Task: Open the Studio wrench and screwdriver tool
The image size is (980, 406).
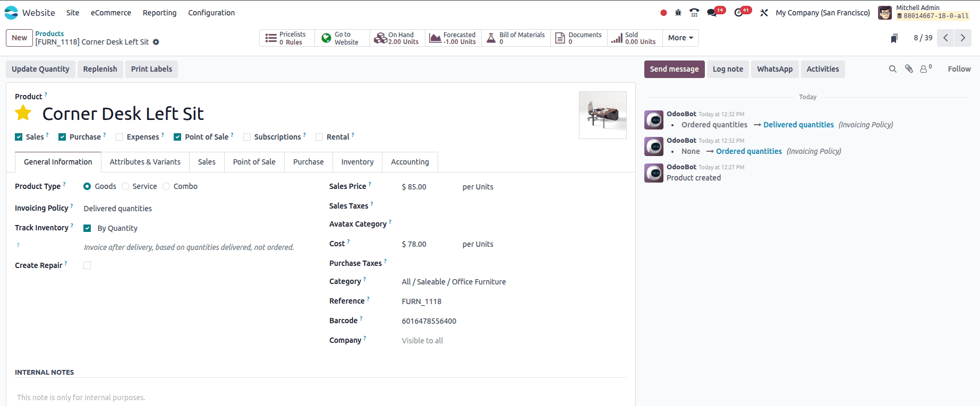Action: [764, 13]
